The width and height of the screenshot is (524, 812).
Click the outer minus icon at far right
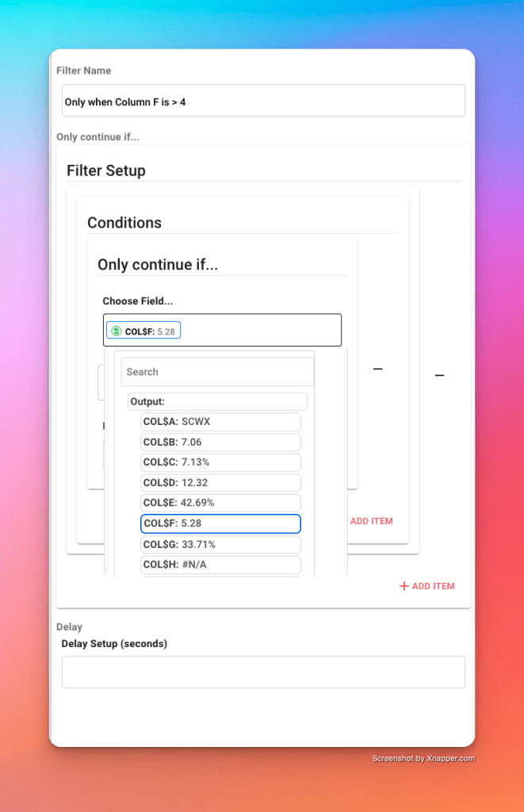pos(440,375)
